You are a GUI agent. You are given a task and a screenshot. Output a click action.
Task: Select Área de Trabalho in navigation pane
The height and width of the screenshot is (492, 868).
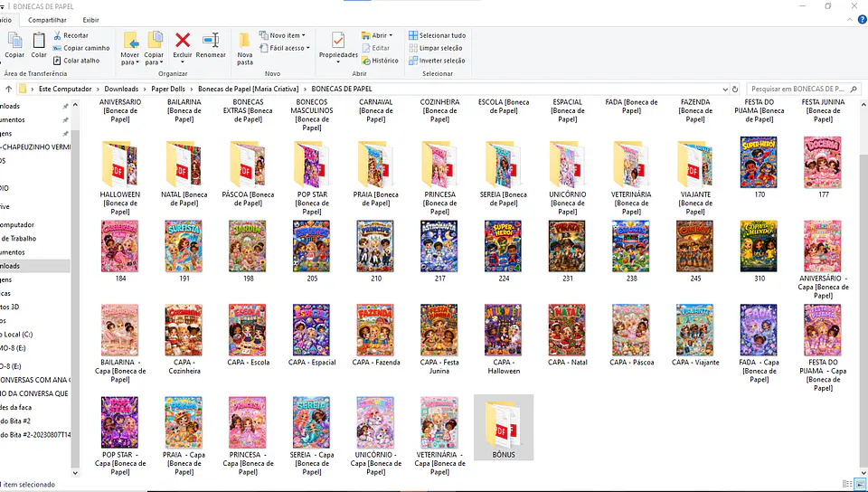19,239
